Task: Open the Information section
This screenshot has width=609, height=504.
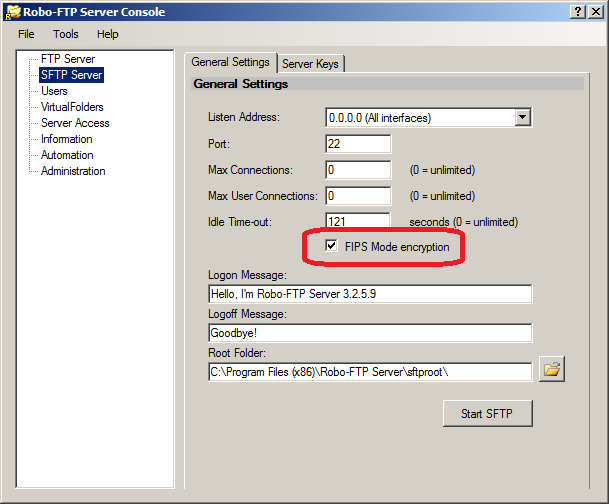Action: click(x=67, y=139)
